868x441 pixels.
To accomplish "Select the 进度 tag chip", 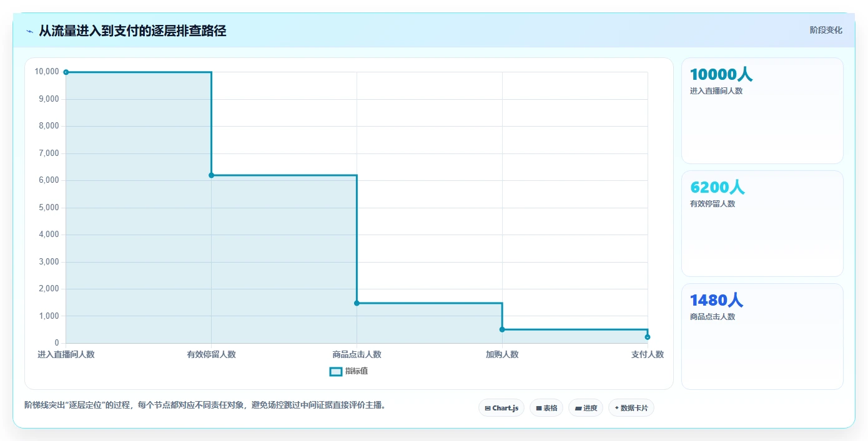I will click(586, 408).
